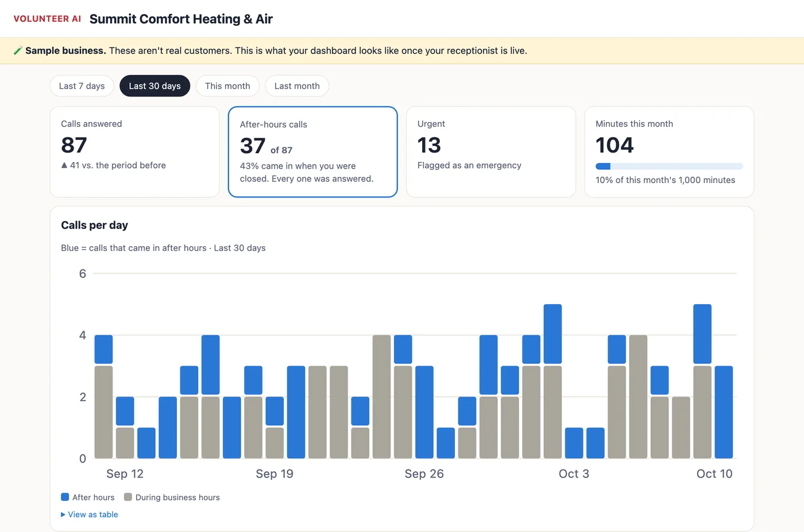Click the VOLUNTEER AI logo
Image resolution: width=804 pixels, height=532 pixels.
point(47,19)
